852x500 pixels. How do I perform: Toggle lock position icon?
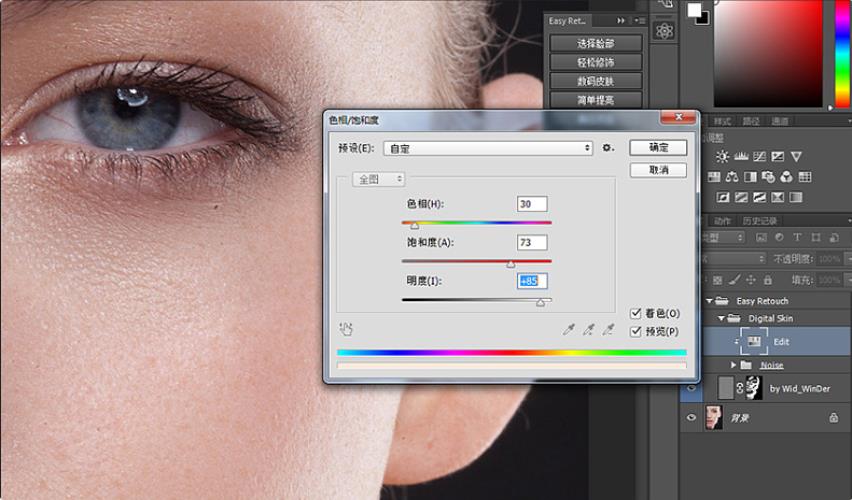(x=751, y=280)
